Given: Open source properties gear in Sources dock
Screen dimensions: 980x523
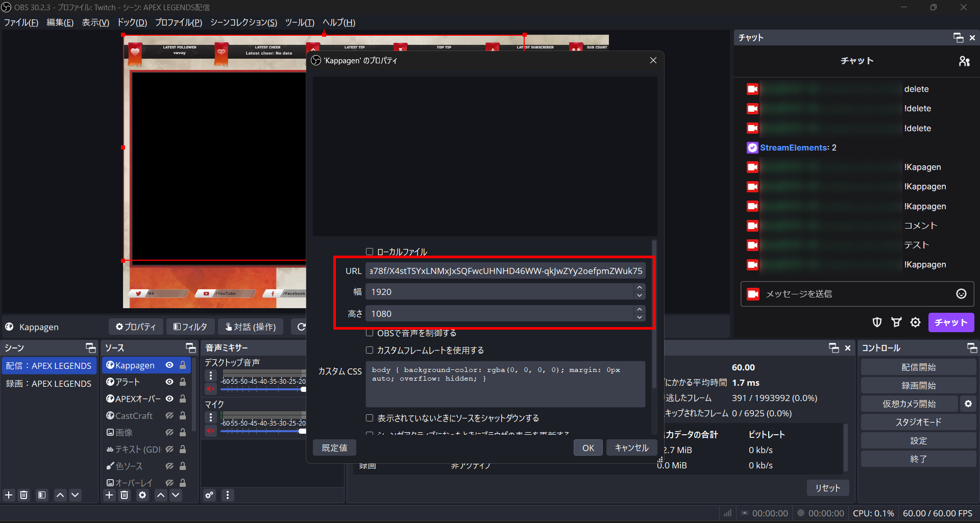Looking at the screenshot, I should coord(142,495).
